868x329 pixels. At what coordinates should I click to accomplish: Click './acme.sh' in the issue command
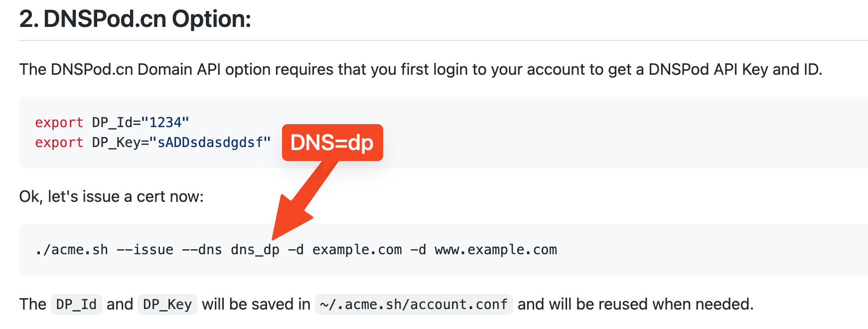pyautogui.click(x=72, y=250)
